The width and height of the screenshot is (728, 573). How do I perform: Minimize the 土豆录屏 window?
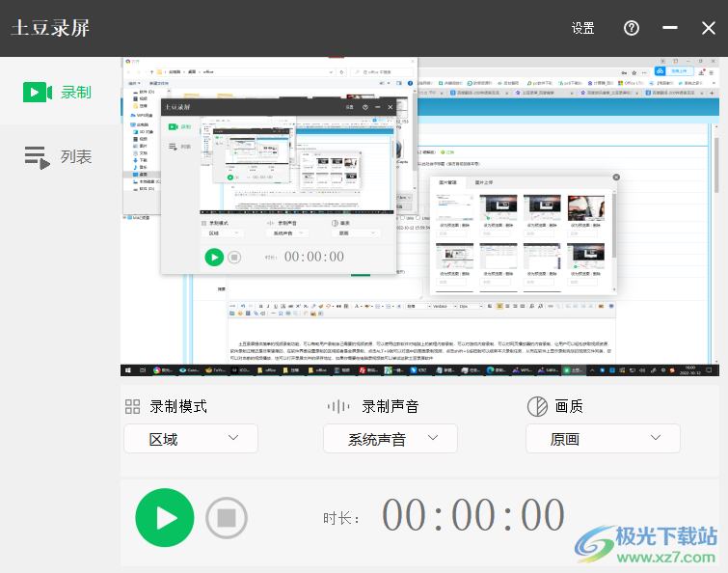pos(669,28)
